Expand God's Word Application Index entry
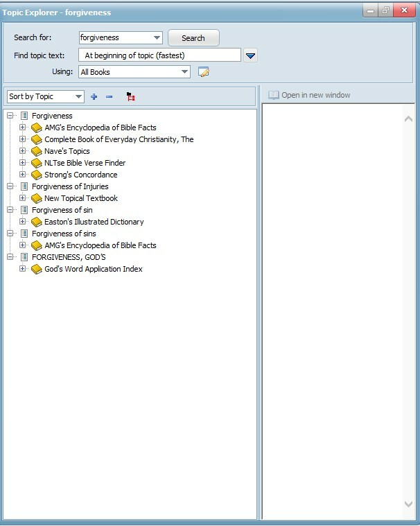Image resolution: width=420 pixels, height=526 pixels. point(22,268)
